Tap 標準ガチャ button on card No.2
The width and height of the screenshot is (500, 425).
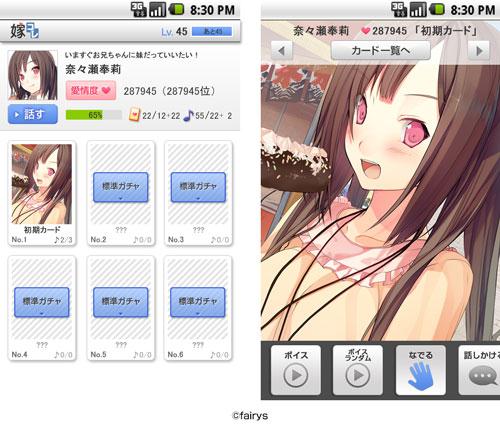(121, 187)
